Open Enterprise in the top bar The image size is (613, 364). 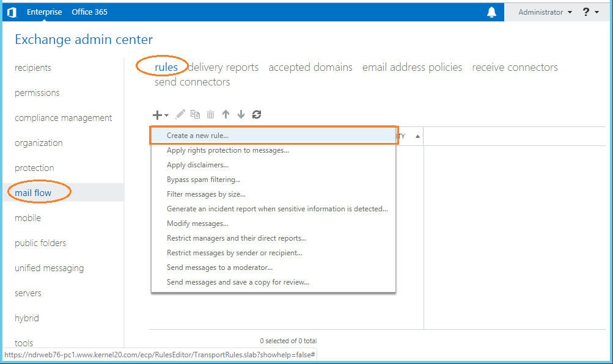[44, 12]
